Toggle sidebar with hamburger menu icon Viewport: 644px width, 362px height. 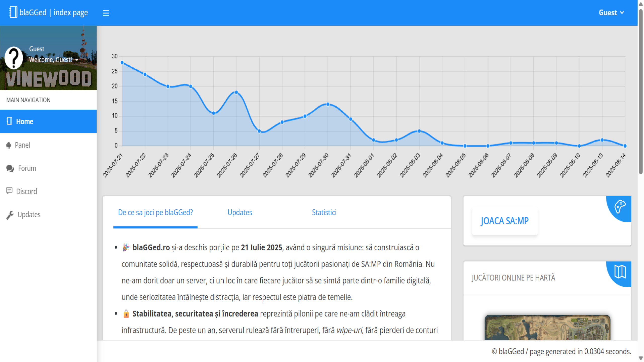[x=106, y=13]
